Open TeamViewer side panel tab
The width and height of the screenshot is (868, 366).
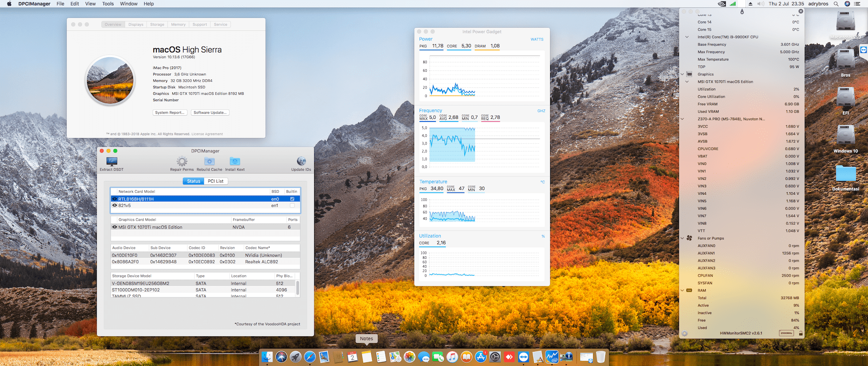click(x=863, y=50)
